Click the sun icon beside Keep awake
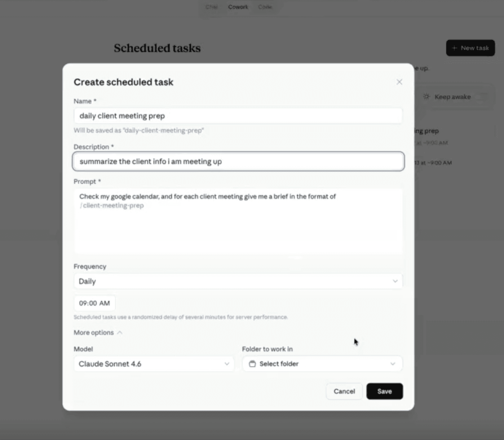Screen dimensions: 504x440 (427, 97)
